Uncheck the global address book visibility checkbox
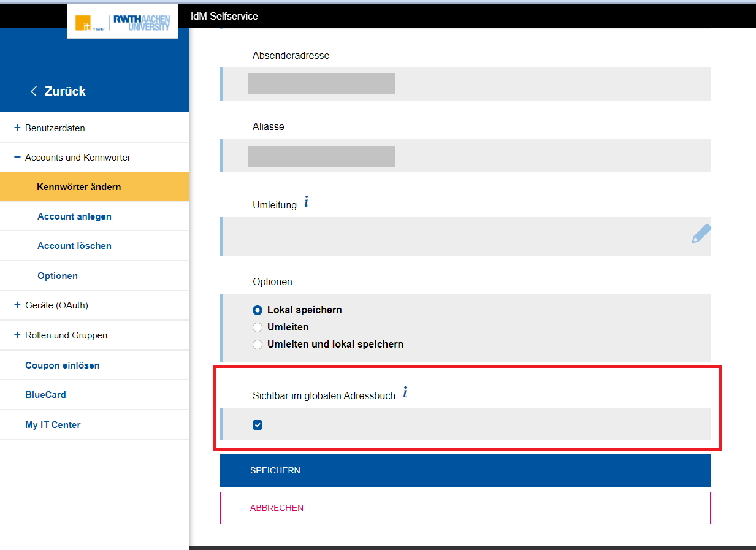The height and width of the screenshot is (550, 756). [x=258, y=425]
